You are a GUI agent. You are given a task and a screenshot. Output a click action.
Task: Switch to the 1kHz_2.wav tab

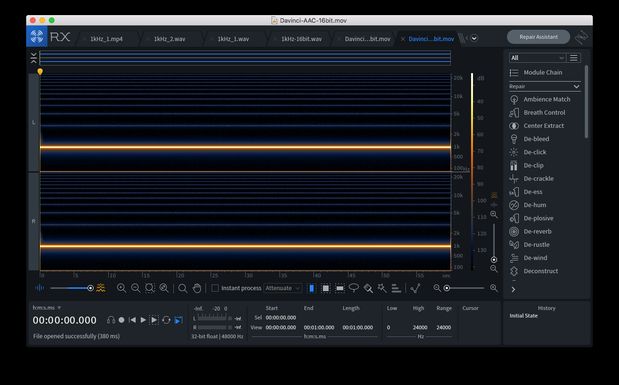point(170,39)
